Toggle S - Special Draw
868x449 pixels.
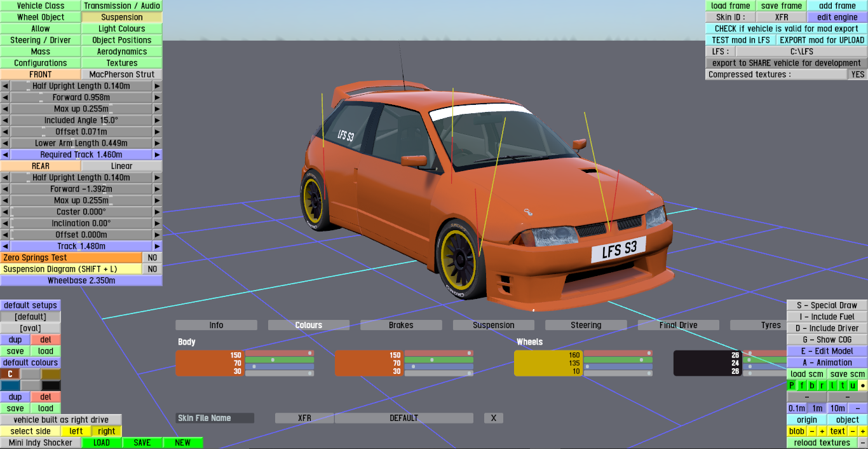[827, 305]
